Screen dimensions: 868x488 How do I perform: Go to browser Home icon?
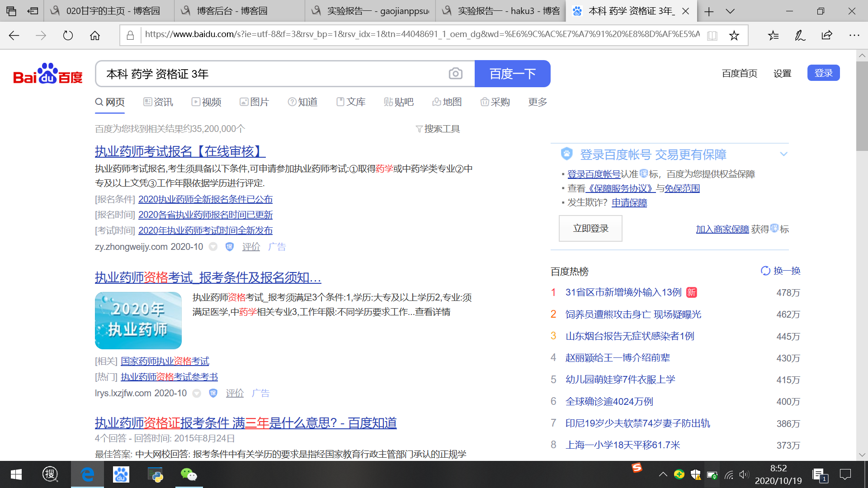click(95, 35)
